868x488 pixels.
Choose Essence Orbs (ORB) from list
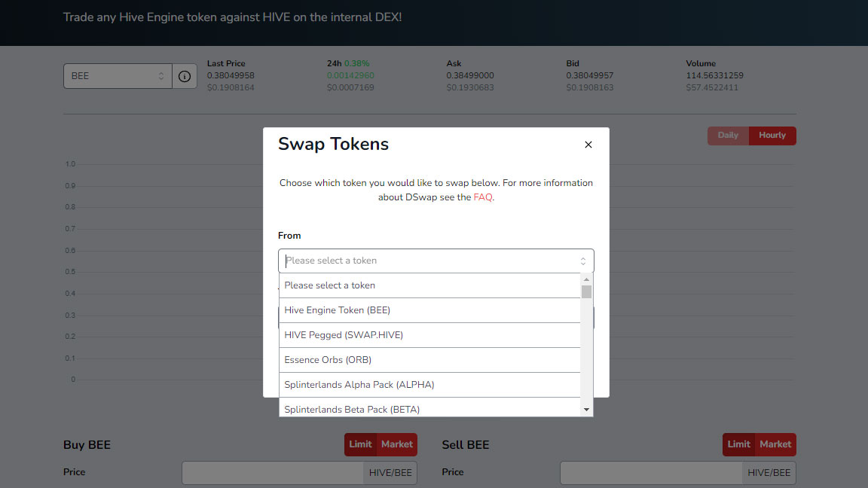[x=429, y=360]
